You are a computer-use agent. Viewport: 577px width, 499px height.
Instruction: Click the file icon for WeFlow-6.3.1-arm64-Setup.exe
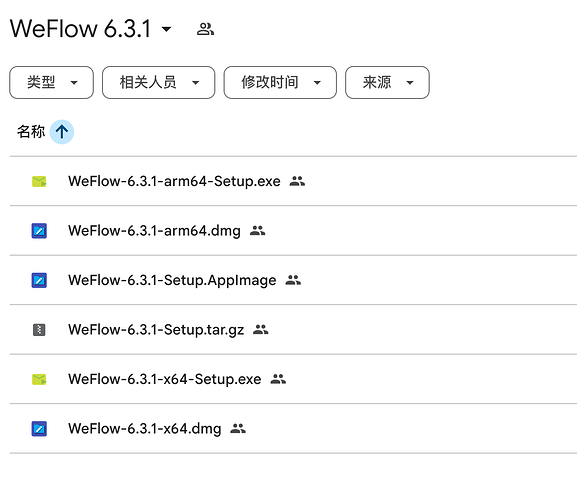coord(39,181)
